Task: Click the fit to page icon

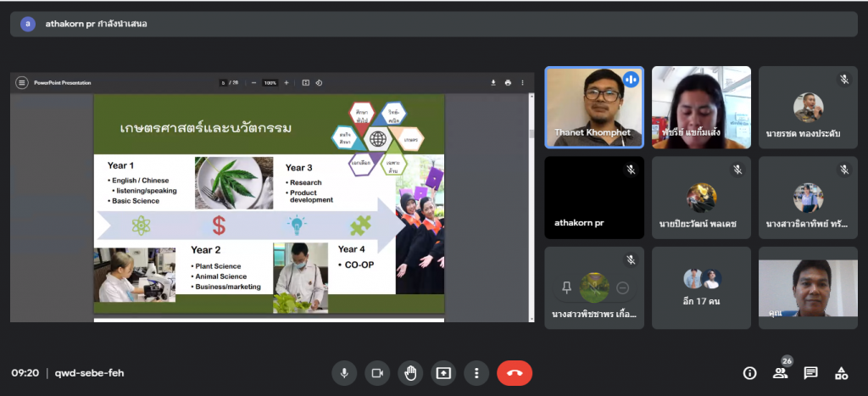Action: 306,82
